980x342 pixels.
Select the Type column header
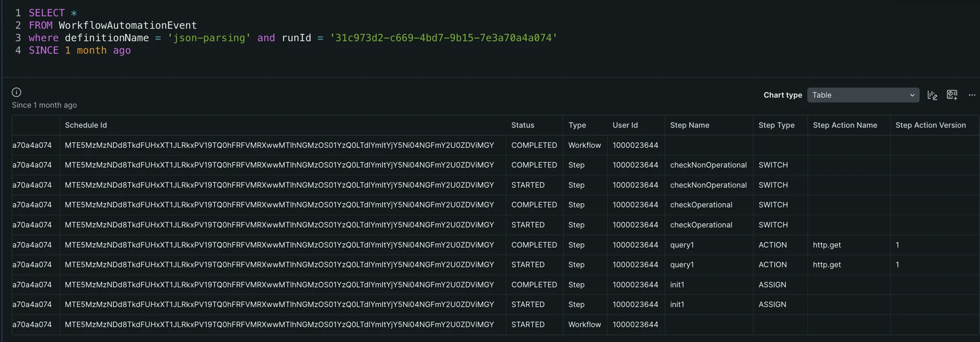click(577, 125)
